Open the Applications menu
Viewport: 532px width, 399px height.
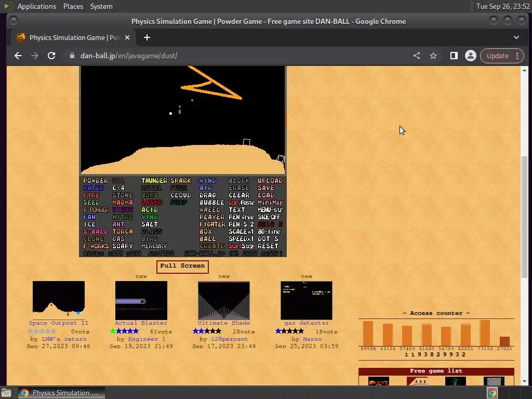coord(37,6)
